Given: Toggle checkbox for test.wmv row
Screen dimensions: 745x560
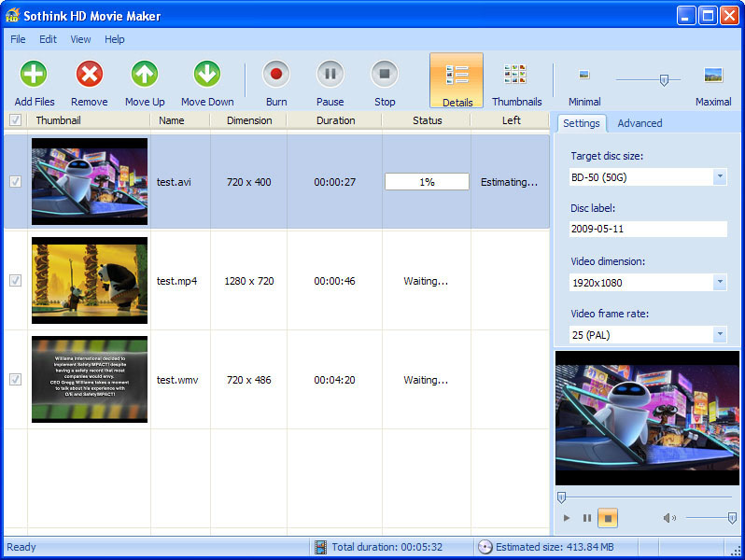Looking at the screenshot, I should pyautogui.click(x=15, y=380).
